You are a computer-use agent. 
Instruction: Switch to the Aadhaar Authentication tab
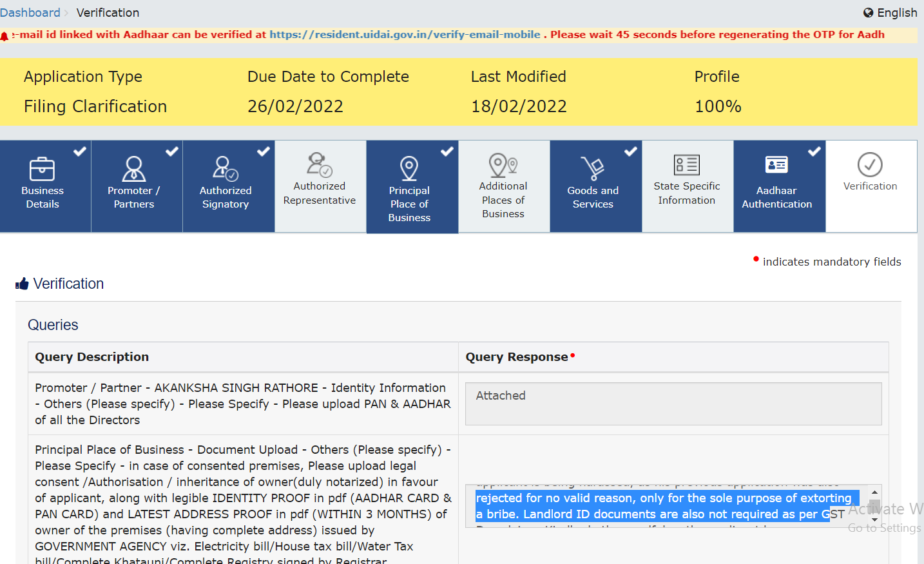pyautogui.click(x=779, y=186)
